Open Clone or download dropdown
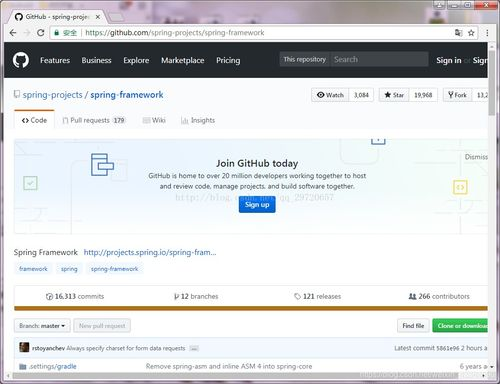 [460, 326]
